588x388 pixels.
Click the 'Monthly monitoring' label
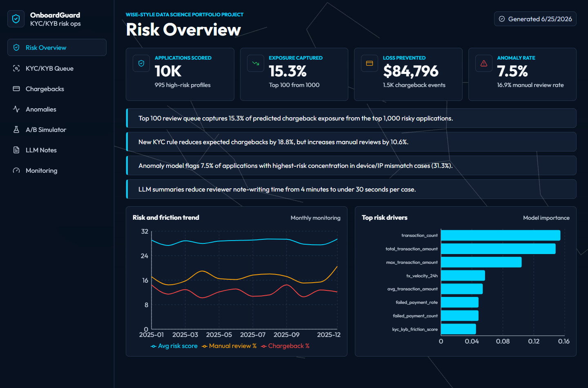coord(316,218)
